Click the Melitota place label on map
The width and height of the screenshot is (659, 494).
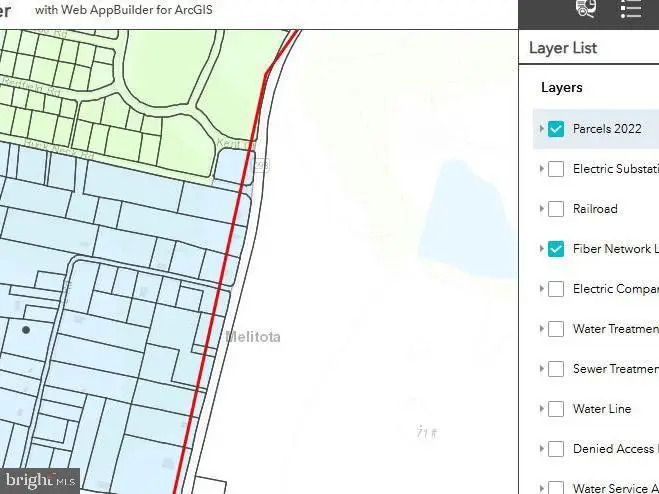click(253, 337)
